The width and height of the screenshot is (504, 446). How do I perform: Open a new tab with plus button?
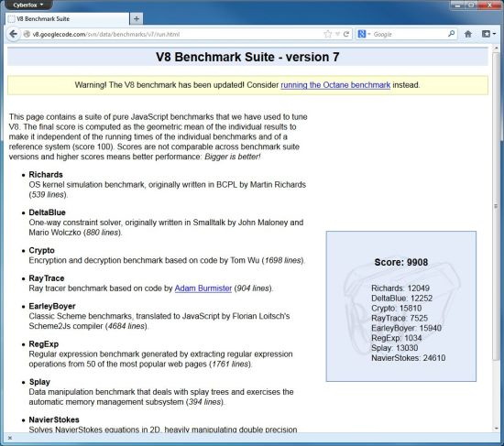point(137,19)
